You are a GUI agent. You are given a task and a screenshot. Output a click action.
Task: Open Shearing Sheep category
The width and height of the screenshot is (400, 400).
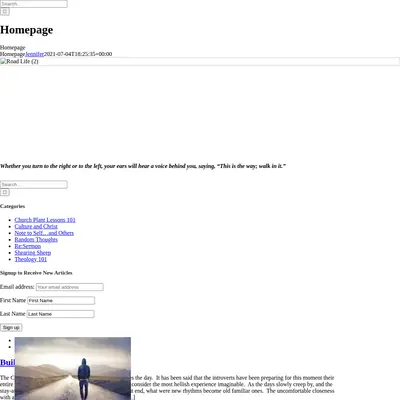(x=33, y=253)
